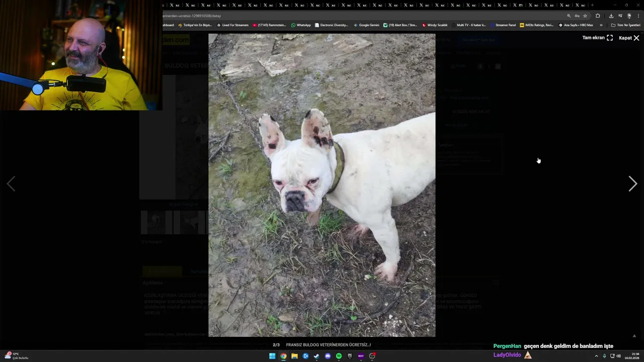Open the WhatsApp bookmark
The image size is (644, 362).
pos(301,25)
